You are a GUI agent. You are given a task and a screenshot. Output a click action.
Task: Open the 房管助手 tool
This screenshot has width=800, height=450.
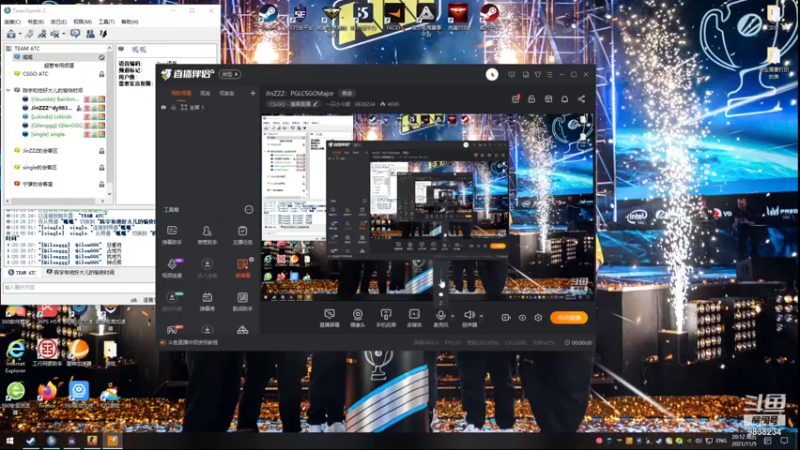207,235
